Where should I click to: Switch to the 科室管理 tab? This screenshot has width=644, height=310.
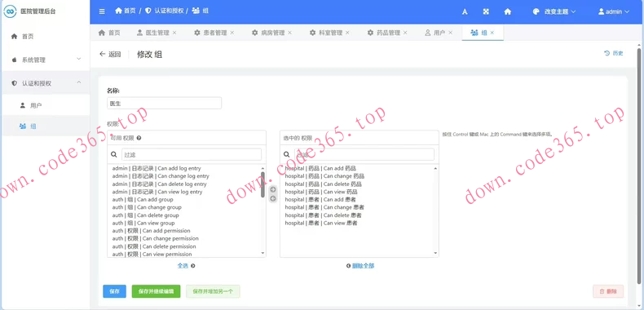326,33
